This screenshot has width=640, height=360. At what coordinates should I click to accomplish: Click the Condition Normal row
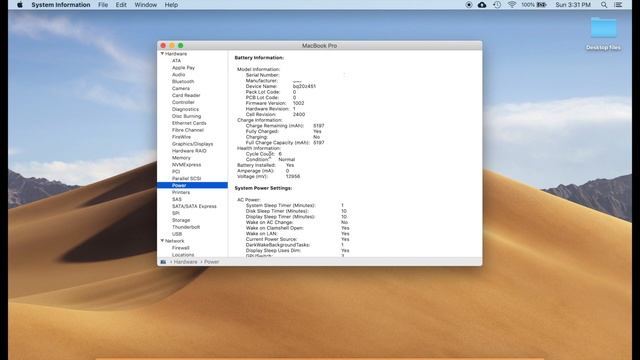tap(270, 160)
